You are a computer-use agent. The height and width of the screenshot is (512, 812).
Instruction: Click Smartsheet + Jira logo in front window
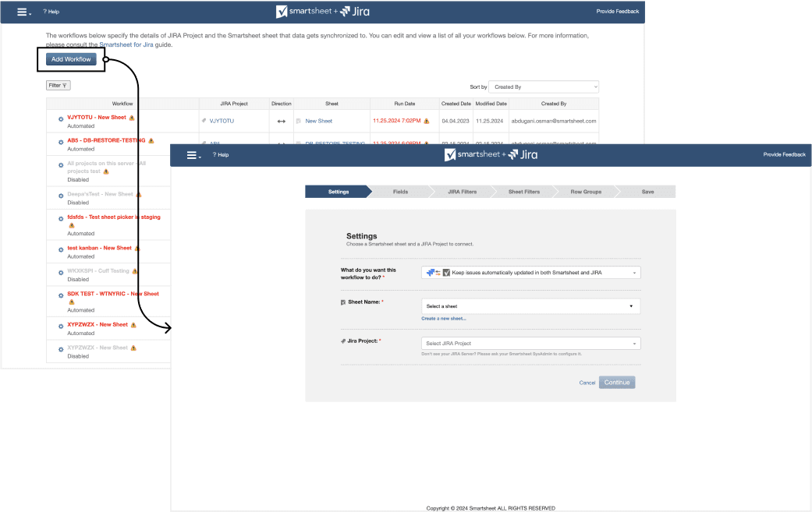491,154
